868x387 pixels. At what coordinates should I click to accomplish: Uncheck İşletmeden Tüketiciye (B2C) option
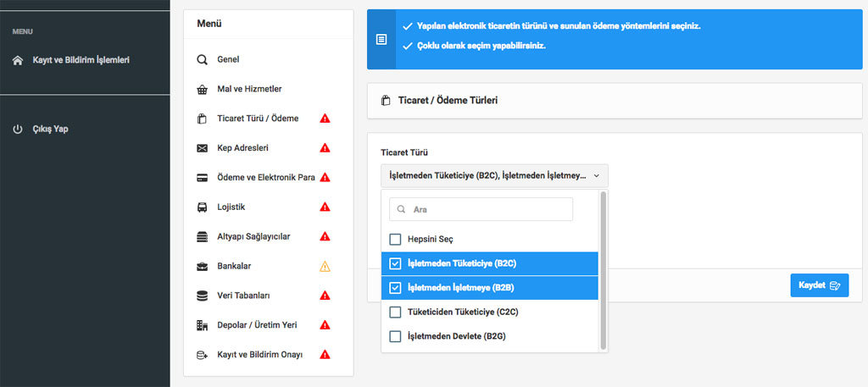395,263
